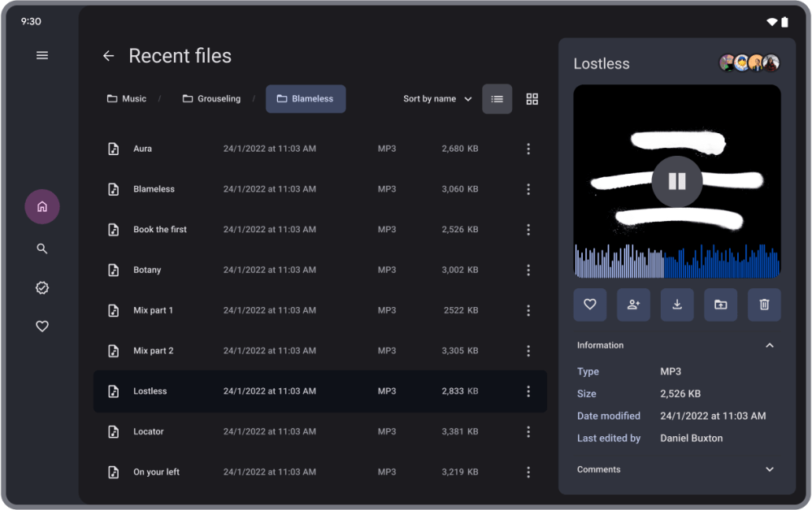
Task: Open more options for the Aura file
Action: click(528, 149)
